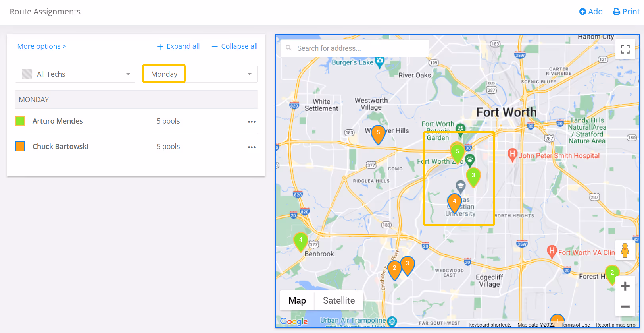The image size is (644, 333).
Task: Click Chuck Bartowski orange color swatch
Action: 20,147
